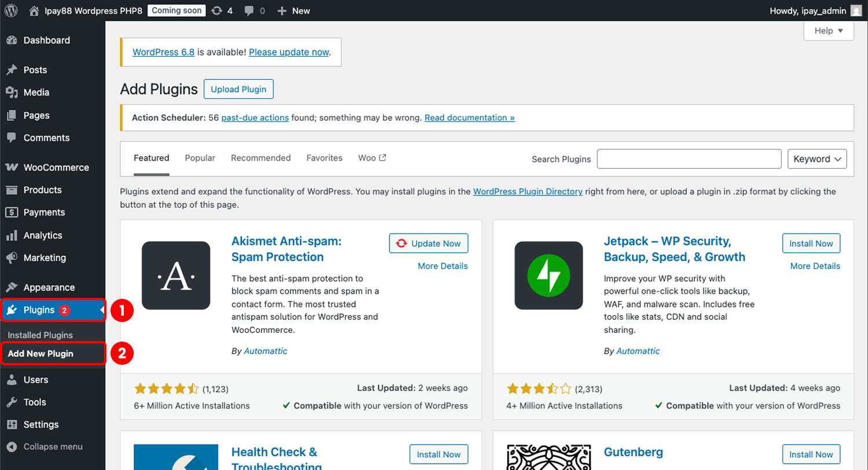Click the Jetpack plugin logo

point(549,275)
